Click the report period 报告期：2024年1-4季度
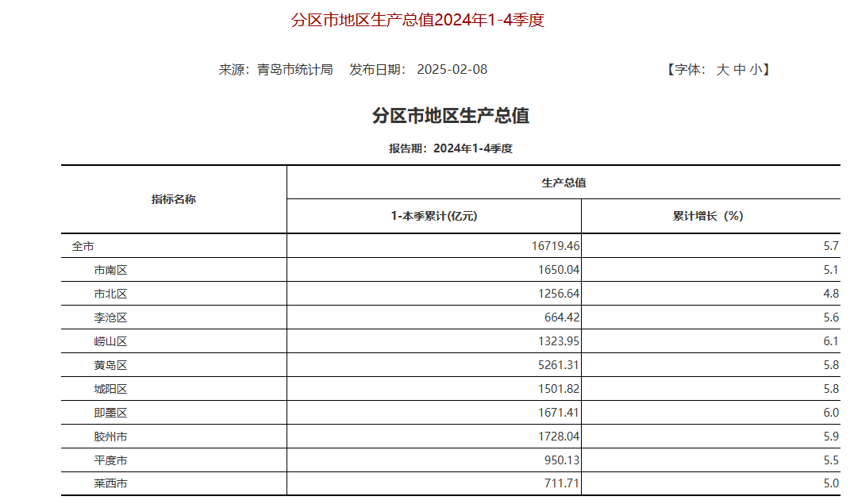The height and width of the screenshot is (504, 854). click(451, 148)
